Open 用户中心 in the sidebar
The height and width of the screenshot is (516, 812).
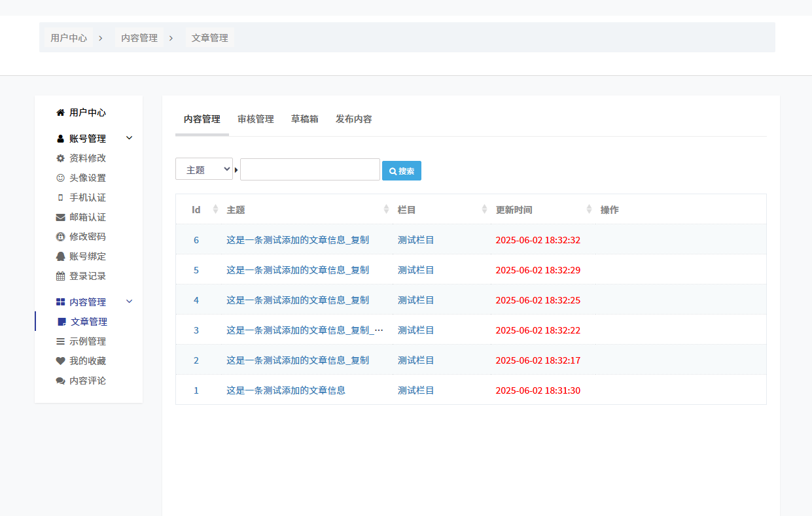(x=88, y=112)
